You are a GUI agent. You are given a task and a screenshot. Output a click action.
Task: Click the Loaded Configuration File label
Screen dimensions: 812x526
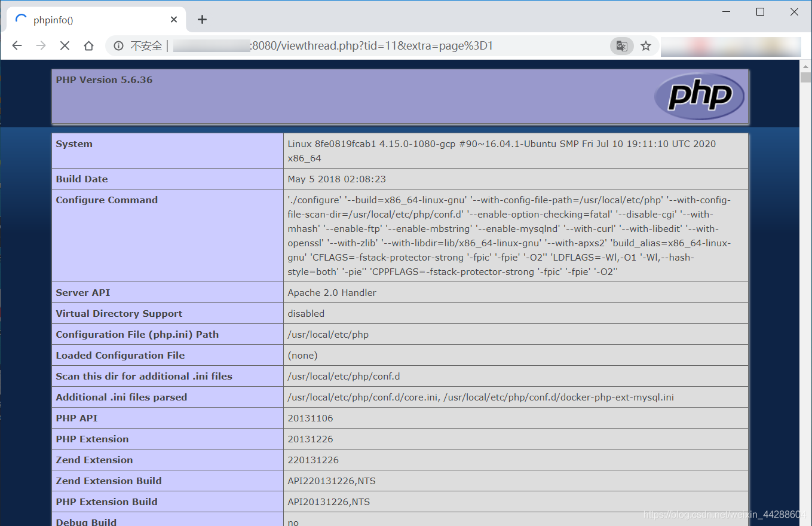click(x=120, y=356)
